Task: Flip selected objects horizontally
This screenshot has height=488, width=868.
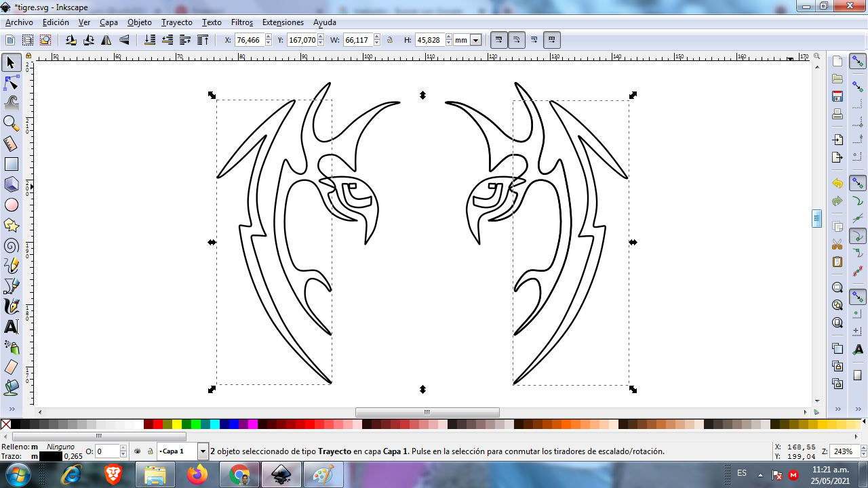Action: tap(106, 40)
